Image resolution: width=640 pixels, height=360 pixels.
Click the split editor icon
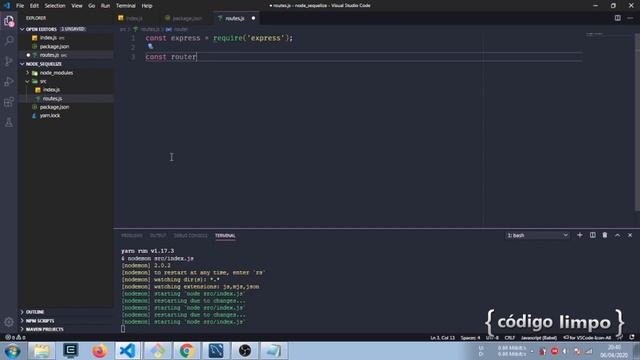pos(618,18)
